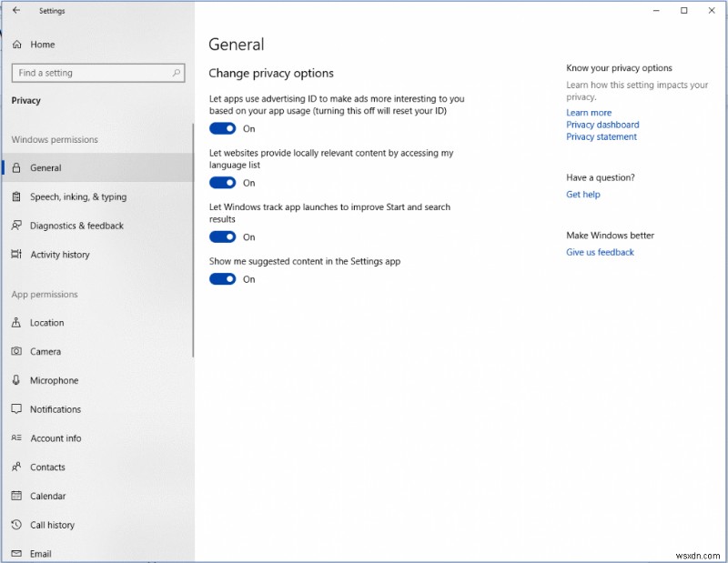Turn off Windows app launch tracking
This screenshot has height=563, width=728.
point(223,236)
